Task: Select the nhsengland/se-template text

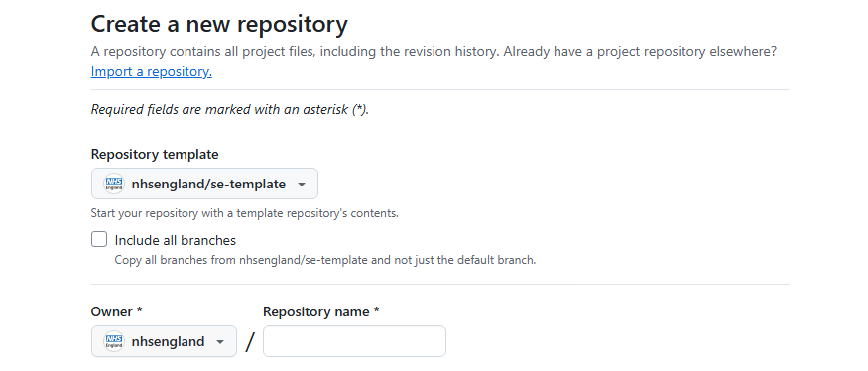Action: click(x=208, y=184)
